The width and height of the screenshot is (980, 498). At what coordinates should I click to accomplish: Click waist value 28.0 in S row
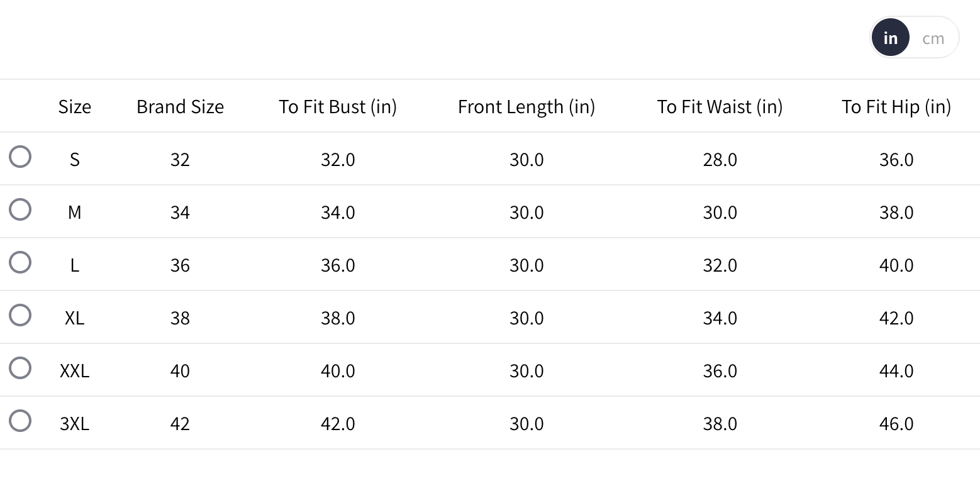(720, 160)
